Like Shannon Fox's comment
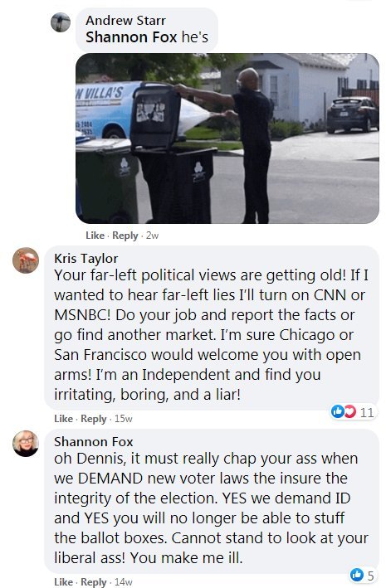Screen dimensions: 386x588 [63, 582]
